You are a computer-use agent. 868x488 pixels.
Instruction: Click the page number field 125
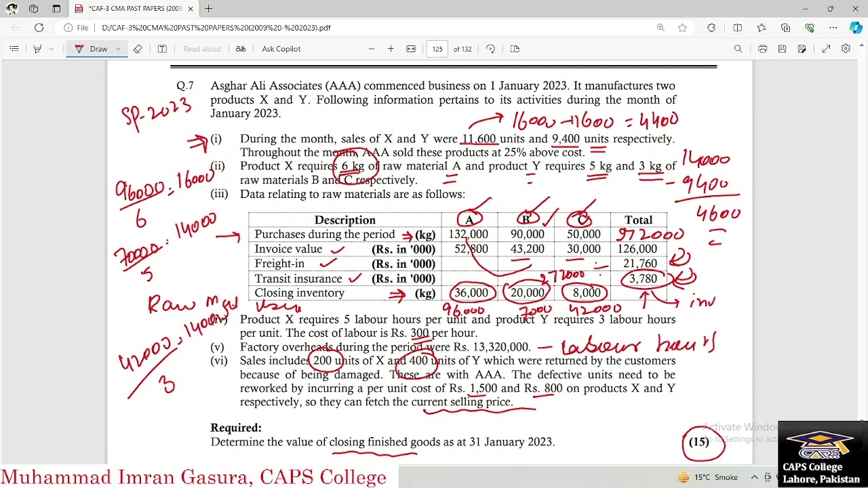point(437,49)
